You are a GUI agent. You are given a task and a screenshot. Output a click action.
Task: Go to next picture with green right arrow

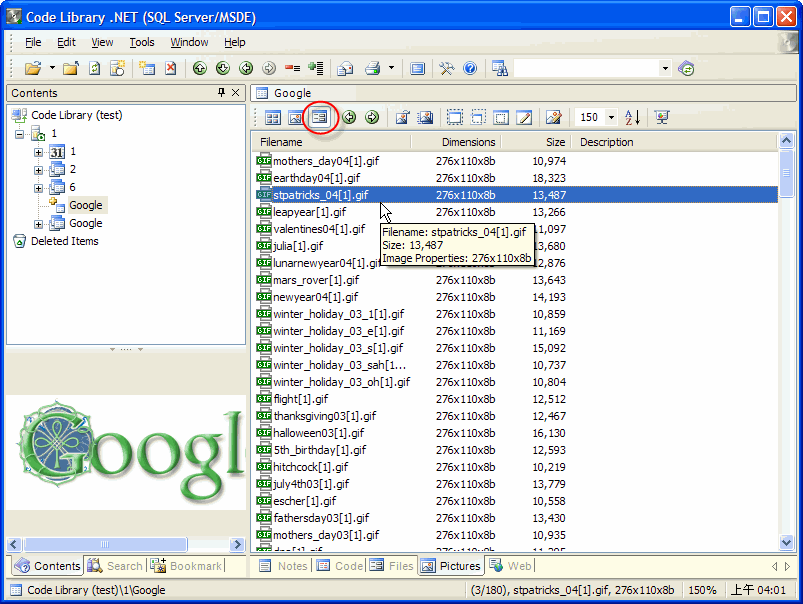pos(372,117)
